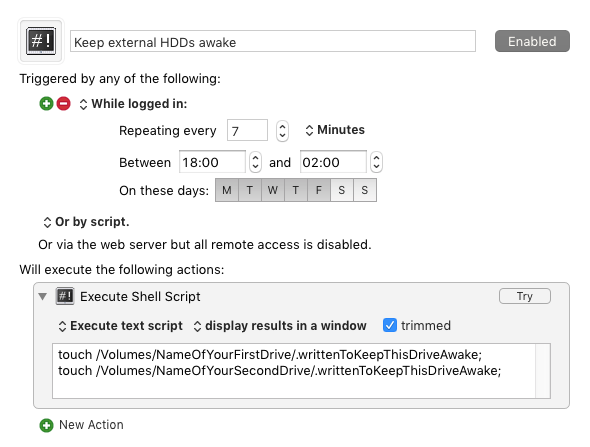This screenshot has width=590, height=447.
Task: Add a new trigger with green plus
Action: [46, 103]
